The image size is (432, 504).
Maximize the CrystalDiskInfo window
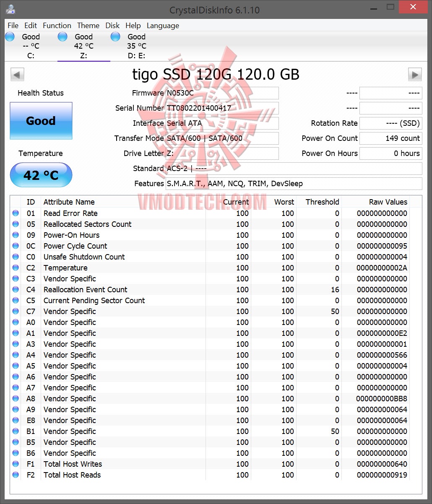[x=390, y=7]
